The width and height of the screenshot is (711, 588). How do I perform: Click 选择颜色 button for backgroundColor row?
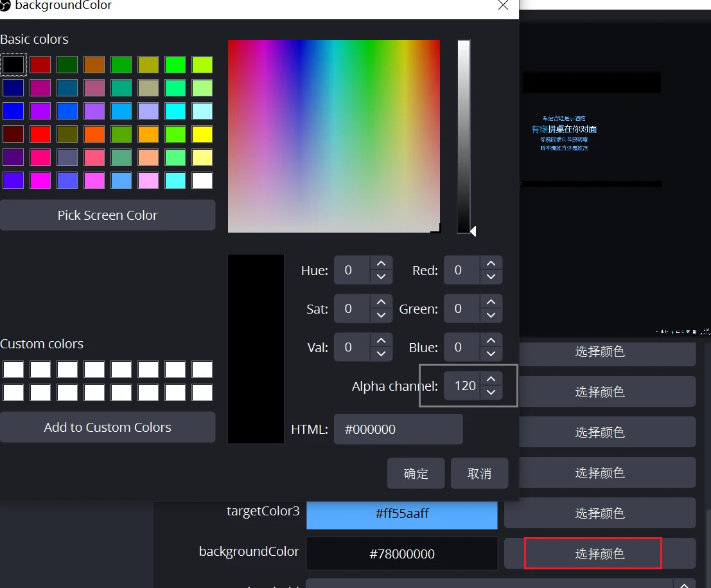(599, 553)
